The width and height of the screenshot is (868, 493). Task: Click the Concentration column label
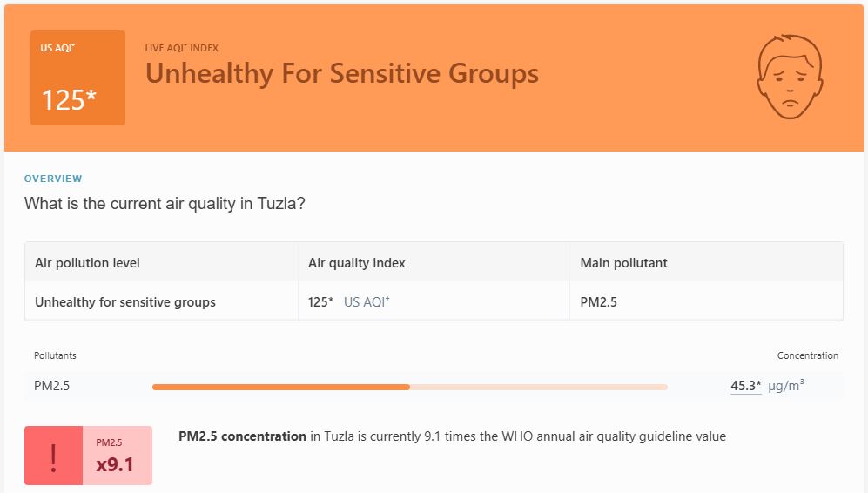pos(807,355)
